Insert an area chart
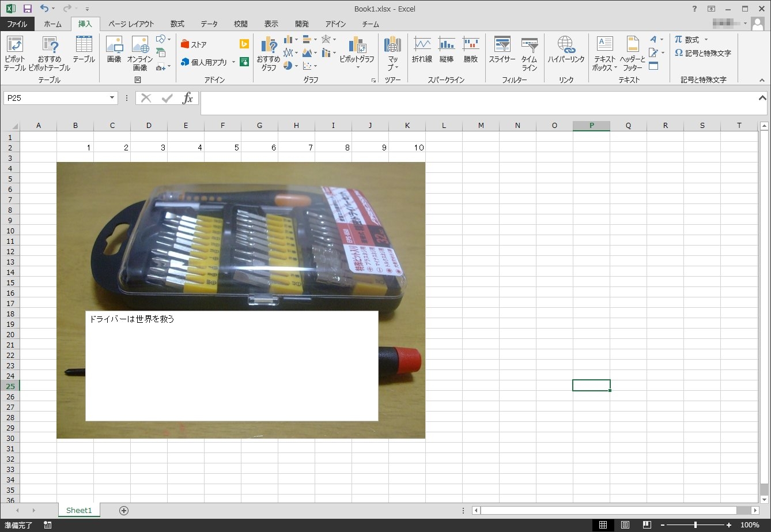 pos(309,53)
